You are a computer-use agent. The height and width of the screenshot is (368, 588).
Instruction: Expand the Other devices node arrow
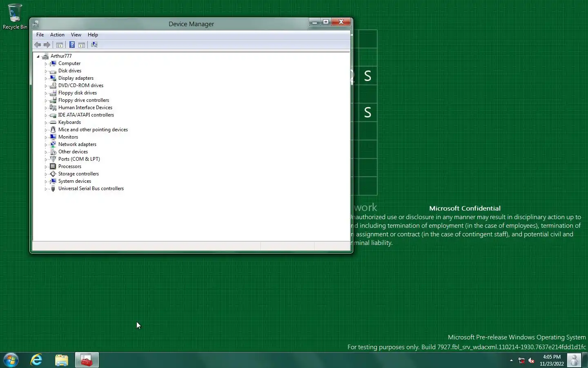(x=46, y=152)
